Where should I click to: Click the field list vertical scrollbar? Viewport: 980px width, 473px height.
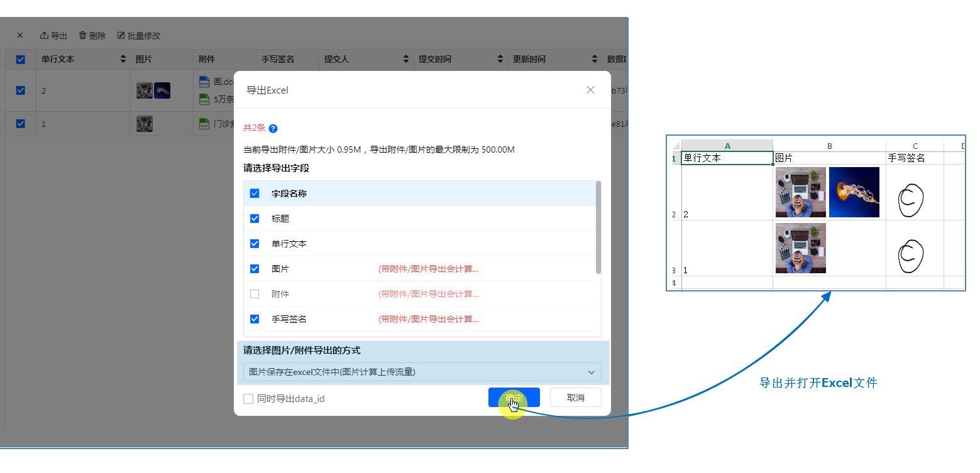coord(598,227)
